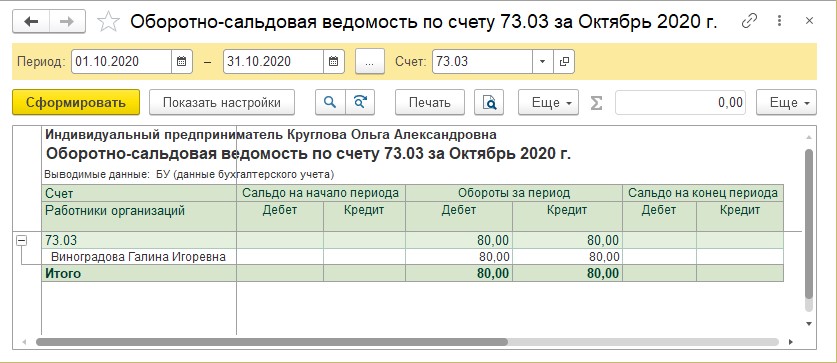Go back with the left arrow button
Viewport: 837px width, 363px height.
31,21
